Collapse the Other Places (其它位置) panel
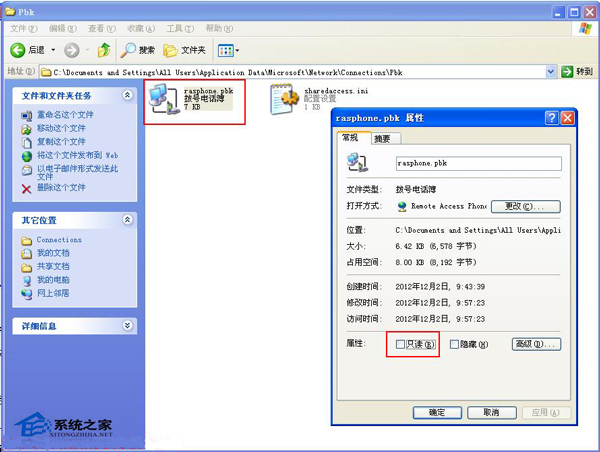Image resolution: width=600 pixels, height=452 pixels. click(x=127, y=220)
